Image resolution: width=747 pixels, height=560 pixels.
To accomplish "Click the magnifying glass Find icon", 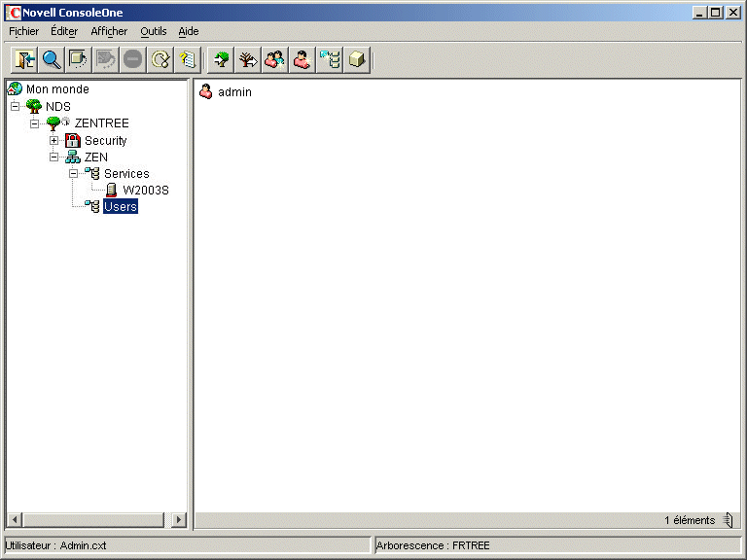I will point(52,60).
